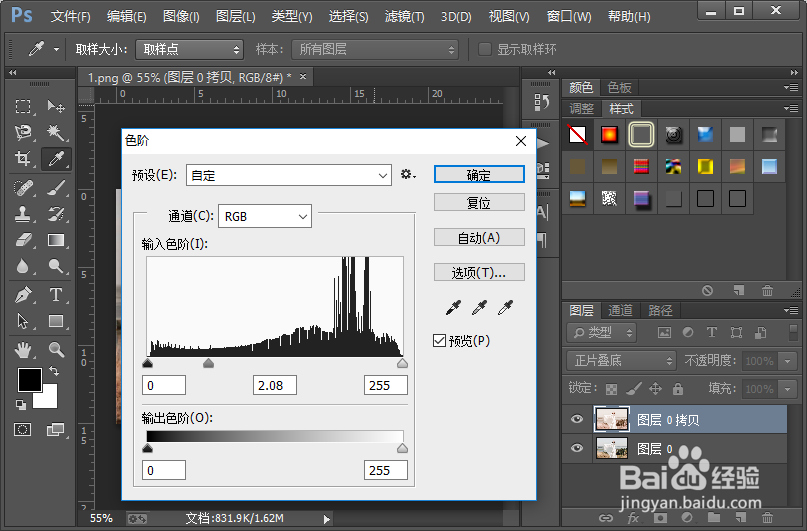Pick the black point eyedropper in Levels
This screenshot has width=807, height=531.
(x=453, y=308)
